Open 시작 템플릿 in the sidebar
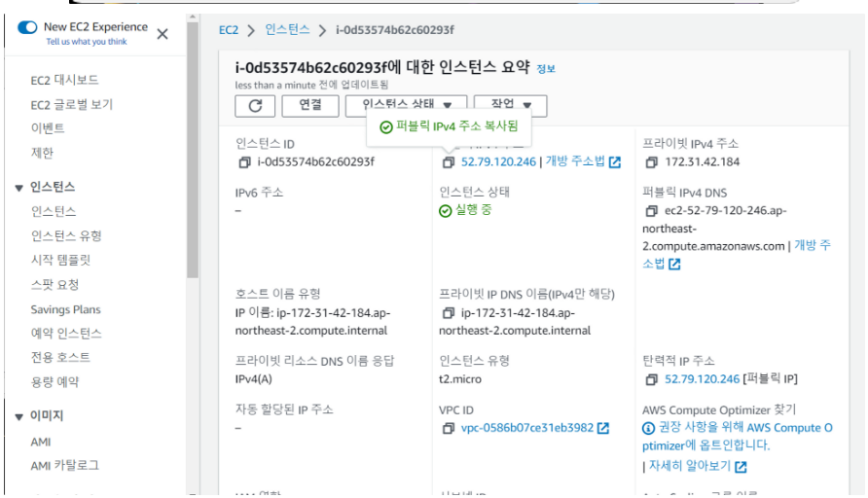 (x=60, y=260)
